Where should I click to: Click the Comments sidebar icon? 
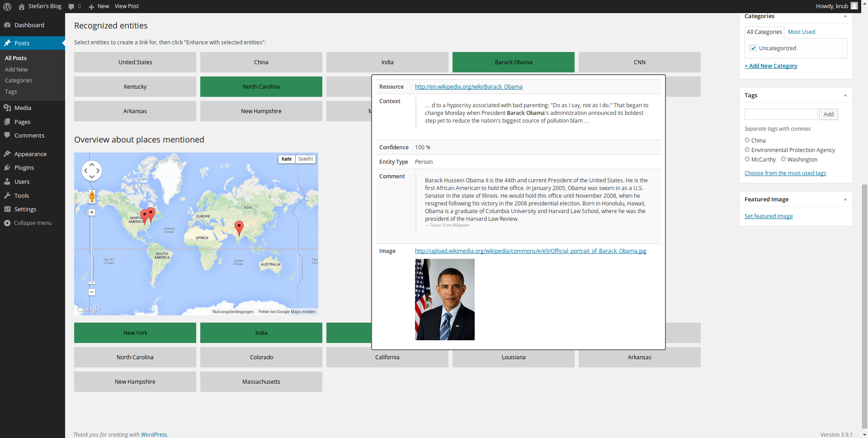[x=7, y=135]
